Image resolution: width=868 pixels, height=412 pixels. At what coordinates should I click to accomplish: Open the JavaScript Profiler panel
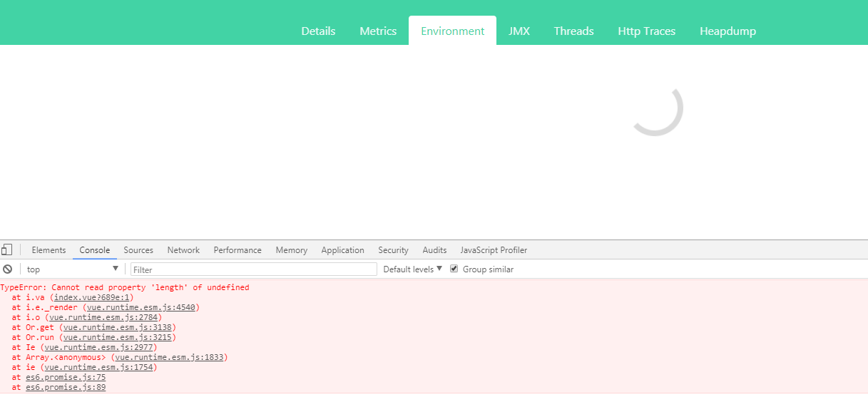494,249
